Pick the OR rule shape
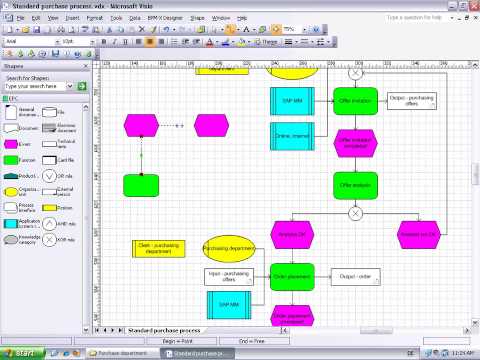 click(x=49, y=176)
